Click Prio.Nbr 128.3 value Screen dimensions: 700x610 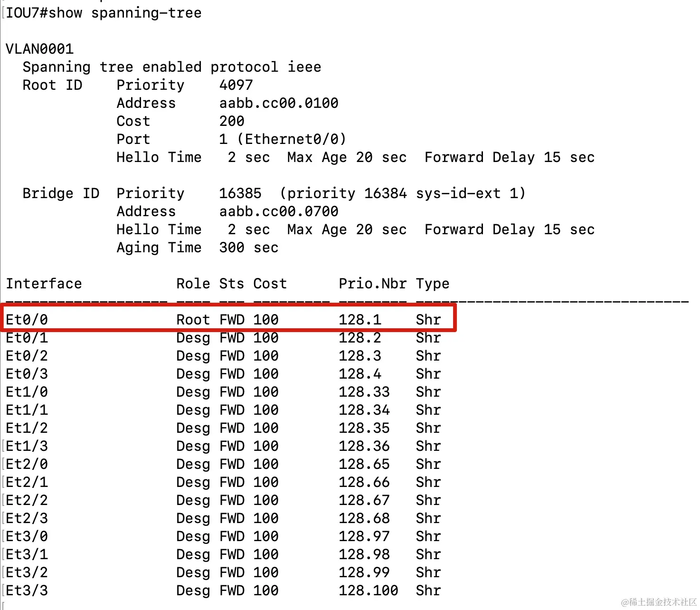coord(360,356)
